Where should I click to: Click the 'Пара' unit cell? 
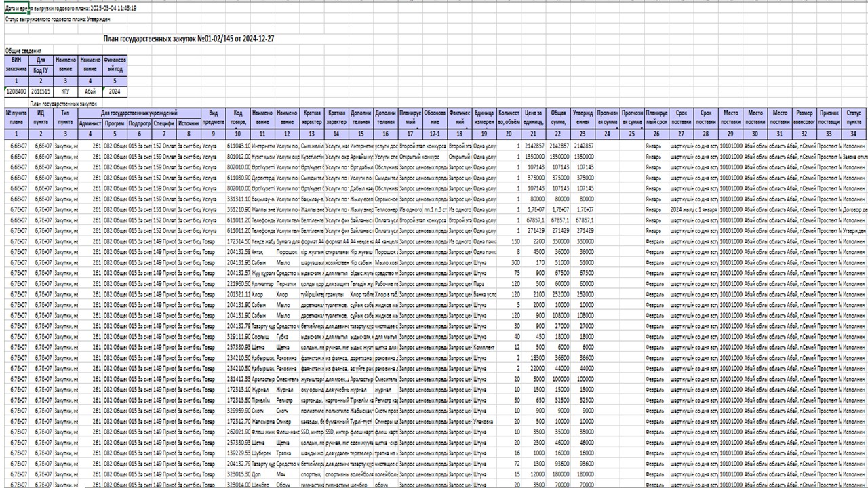coord(484,284)
